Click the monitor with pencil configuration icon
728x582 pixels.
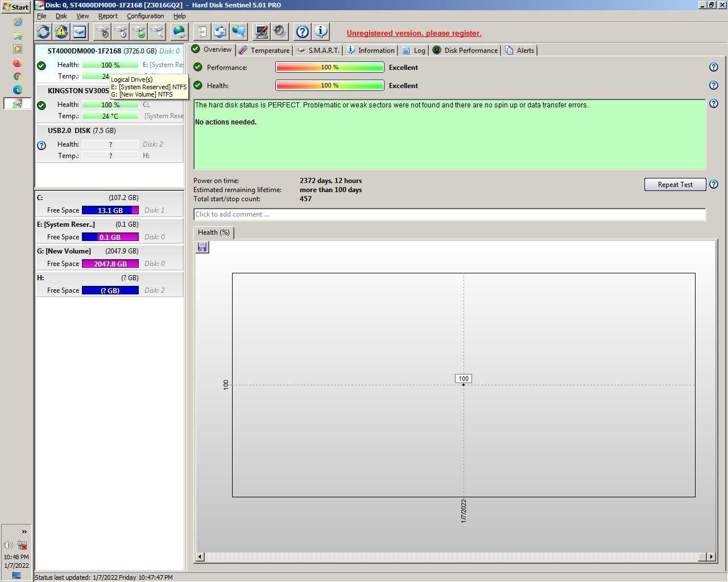[x=262, y=32]
